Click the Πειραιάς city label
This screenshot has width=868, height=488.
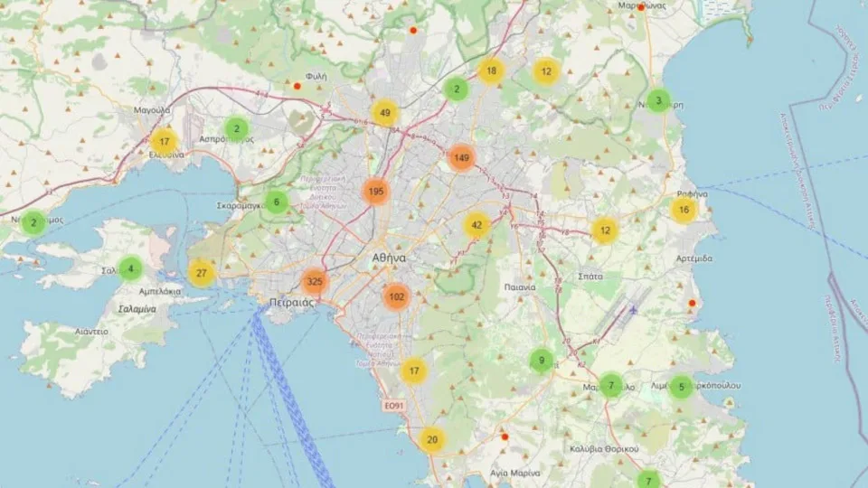[x=292, y=303]
